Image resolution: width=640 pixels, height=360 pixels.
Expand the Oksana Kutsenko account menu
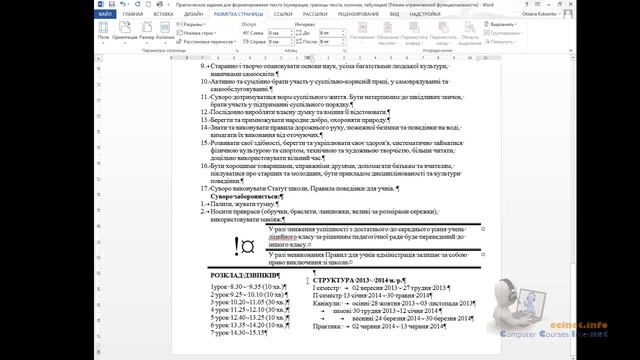pos(541,14)
